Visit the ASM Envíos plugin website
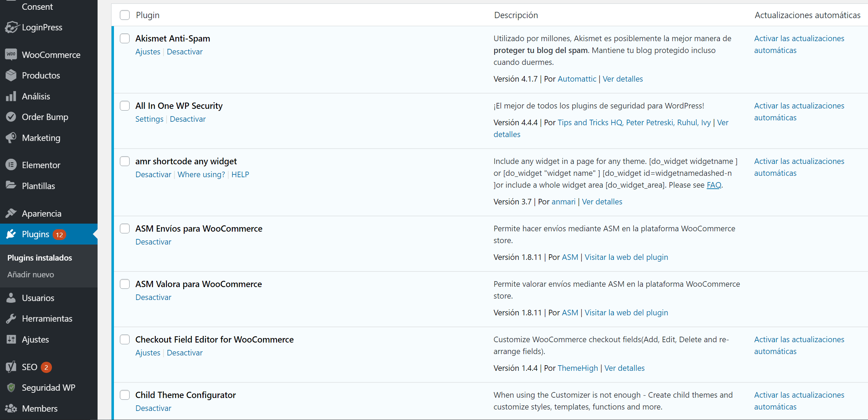The height and width of the screenshot is (420, 868). (x=626, y=257)
